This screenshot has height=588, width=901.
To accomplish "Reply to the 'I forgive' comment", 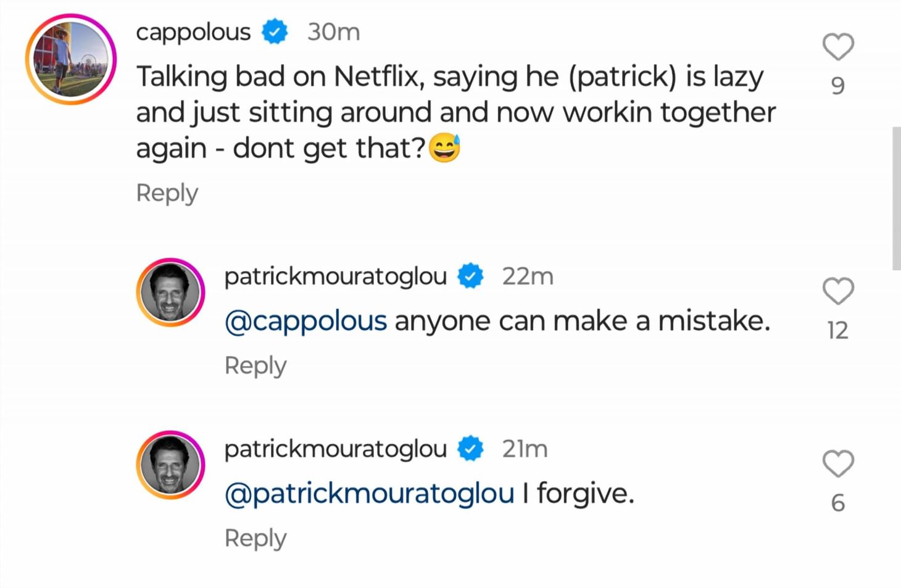I will 255,537.
